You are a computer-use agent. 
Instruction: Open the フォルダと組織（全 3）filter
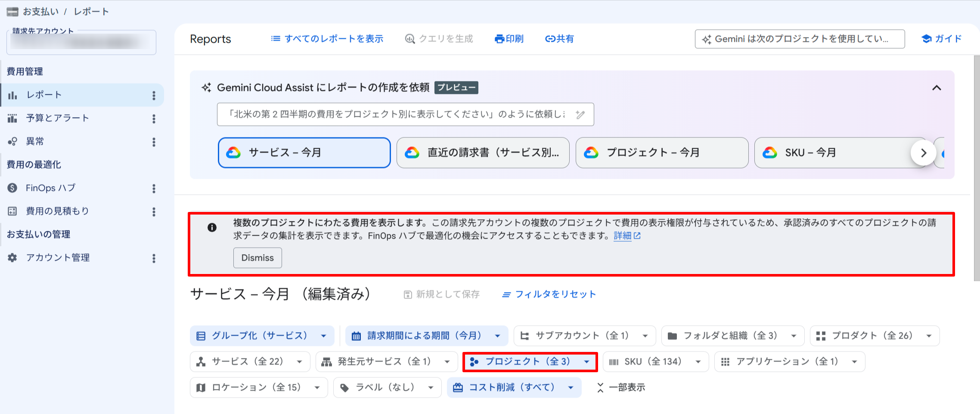[732, 336]
